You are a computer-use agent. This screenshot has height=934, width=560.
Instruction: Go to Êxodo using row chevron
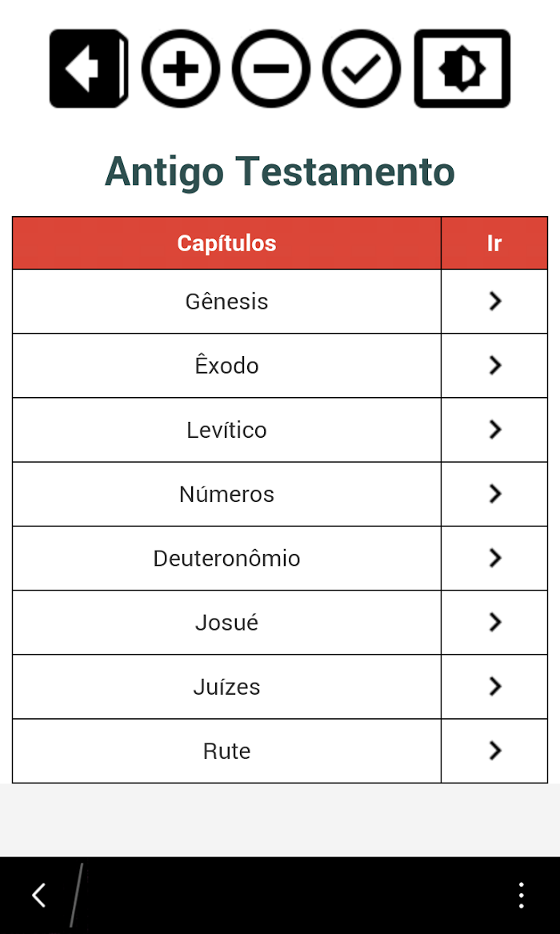point(494,366)
